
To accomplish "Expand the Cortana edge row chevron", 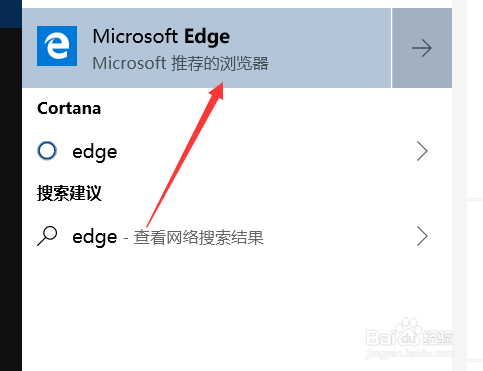I will point(422,151).
